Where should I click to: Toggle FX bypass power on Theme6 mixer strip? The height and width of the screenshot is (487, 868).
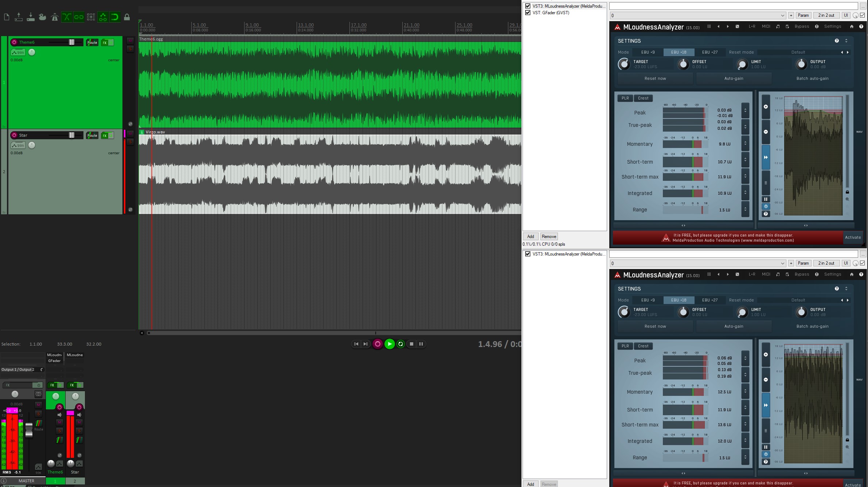pyautogui.click(x=60, y=385)
